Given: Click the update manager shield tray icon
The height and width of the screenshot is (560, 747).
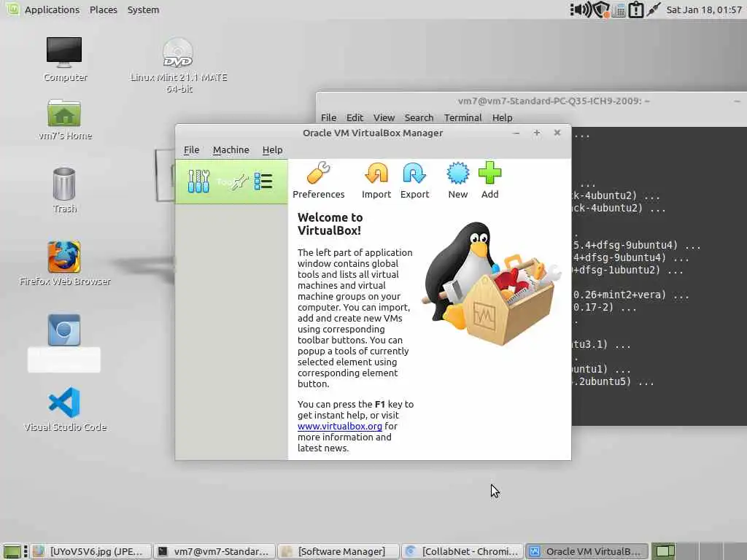Looking at the screenshot, I should click(602, 9).
